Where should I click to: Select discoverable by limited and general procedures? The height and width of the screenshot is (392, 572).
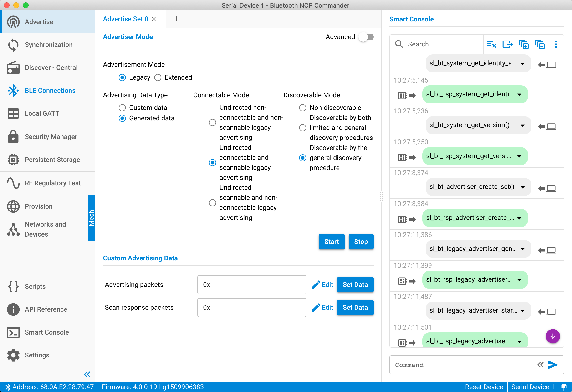pyautogui.click(x=302, y=128)
